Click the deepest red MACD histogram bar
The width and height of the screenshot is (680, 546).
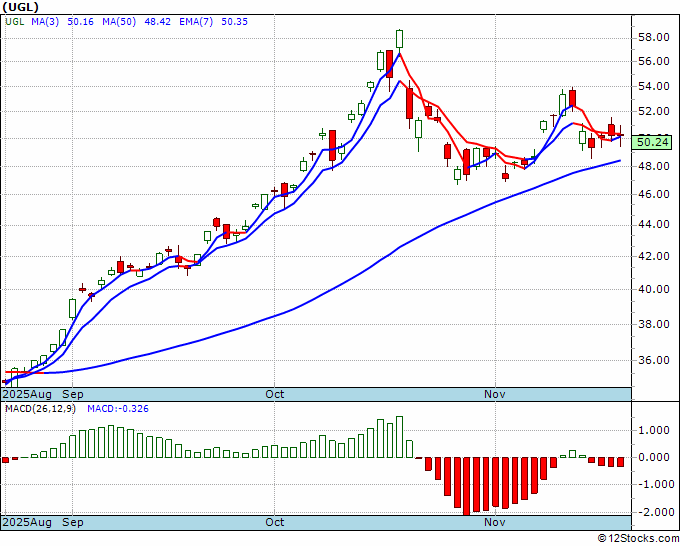click(x=467, y=486)
